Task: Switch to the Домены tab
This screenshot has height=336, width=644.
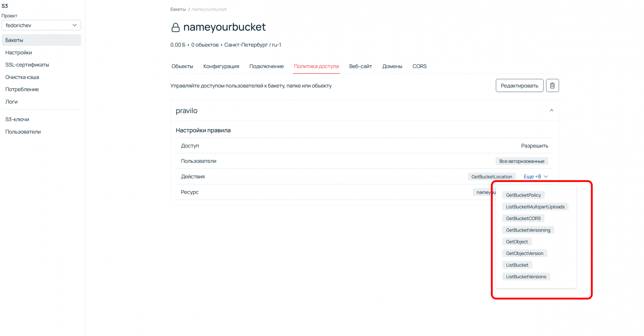Action: [392, 66]
